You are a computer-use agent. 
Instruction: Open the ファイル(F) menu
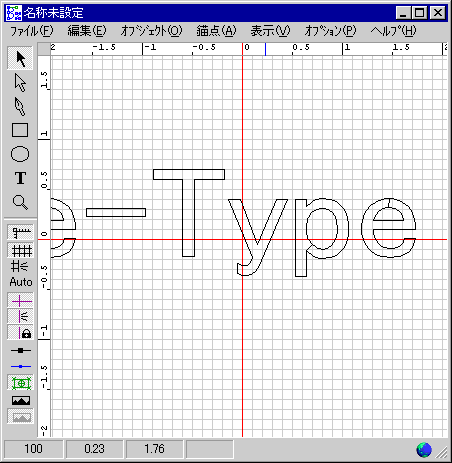point(32,31)
